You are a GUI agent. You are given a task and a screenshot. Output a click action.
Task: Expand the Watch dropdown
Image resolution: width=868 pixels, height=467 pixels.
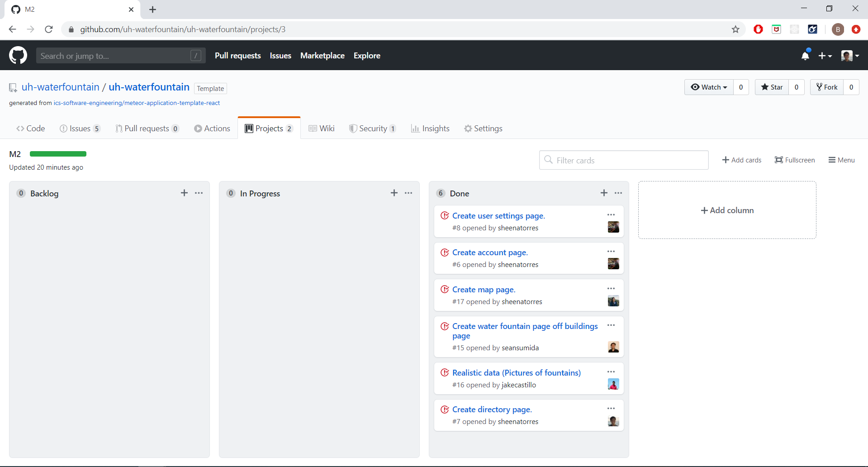pyautogui.click(x=709, y=87)
